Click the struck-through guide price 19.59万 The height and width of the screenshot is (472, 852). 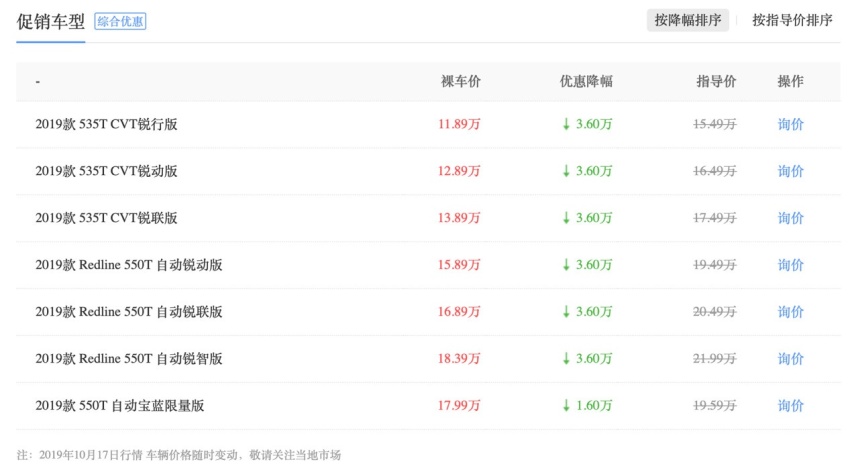point(715,406)
